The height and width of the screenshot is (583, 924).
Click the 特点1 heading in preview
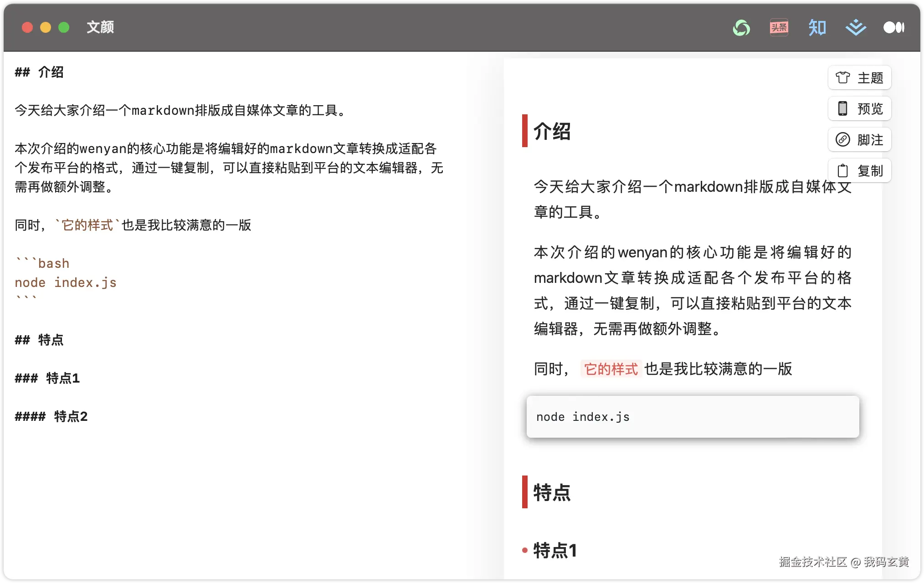pos(555,551)
